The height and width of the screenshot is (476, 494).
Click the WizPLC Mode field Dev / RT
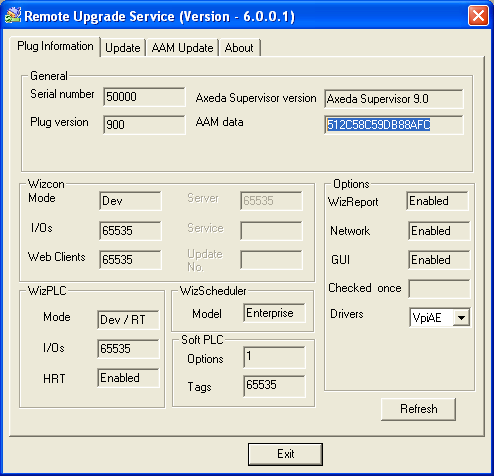[128, 320]
